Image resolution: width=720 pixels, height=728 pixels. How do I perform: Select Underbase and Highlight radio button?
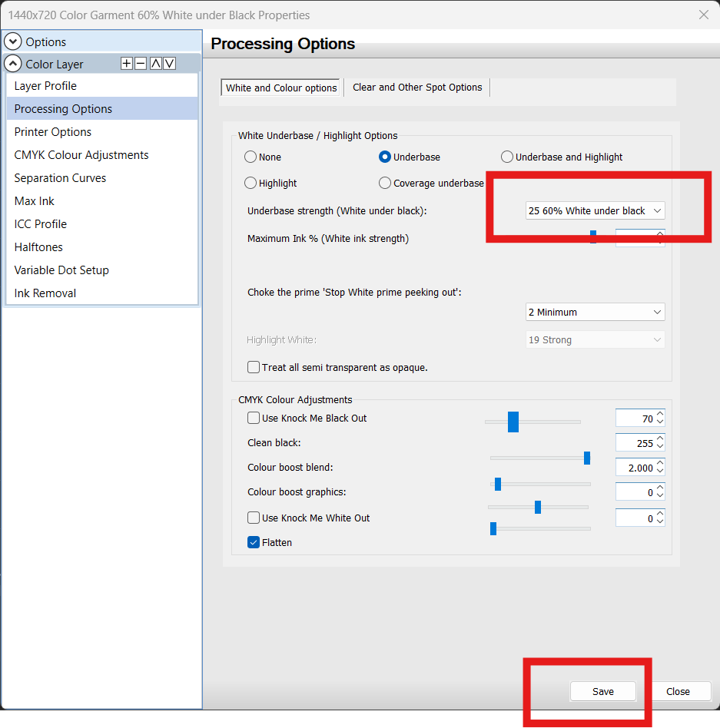coord(507,157)
